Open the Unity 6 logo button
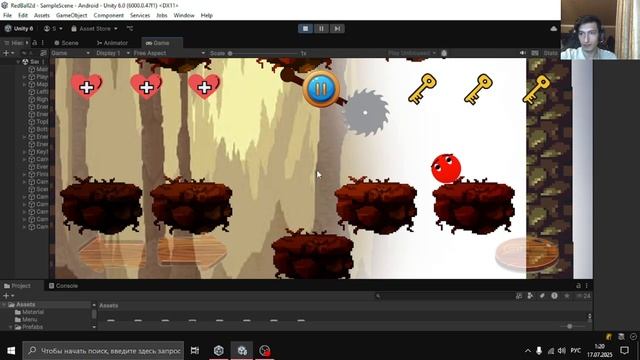Screen dimensions: 640x360 [19, 29]
